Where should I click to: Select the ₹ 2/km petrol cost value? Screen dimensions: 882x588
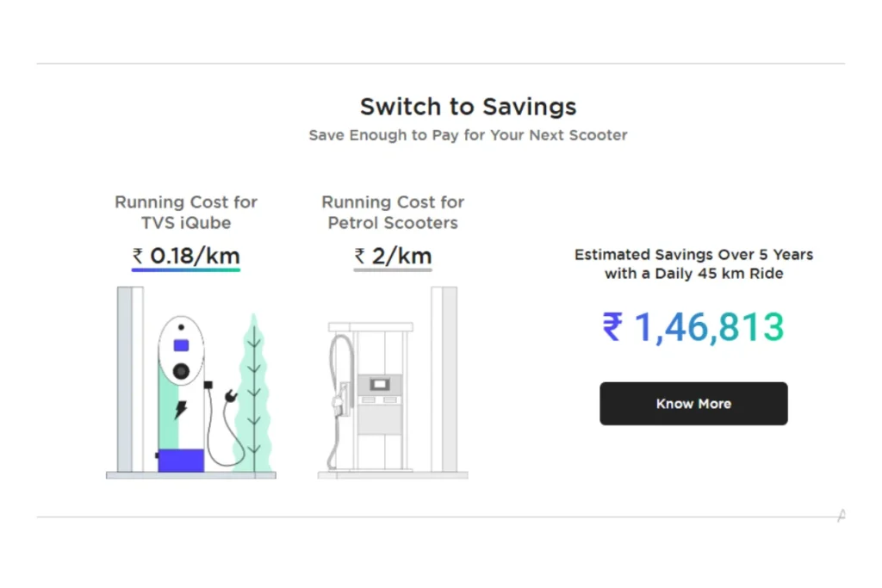coord(393,257)
